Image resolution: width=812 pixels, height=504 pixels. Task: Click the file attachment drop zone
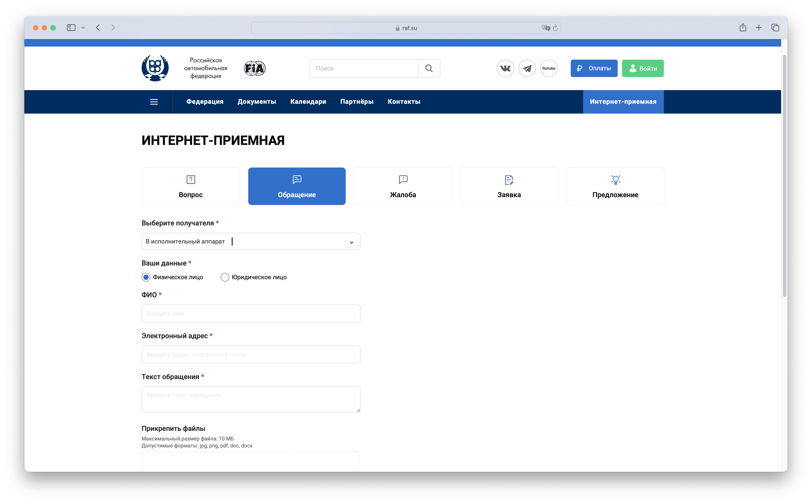(250, 462)
